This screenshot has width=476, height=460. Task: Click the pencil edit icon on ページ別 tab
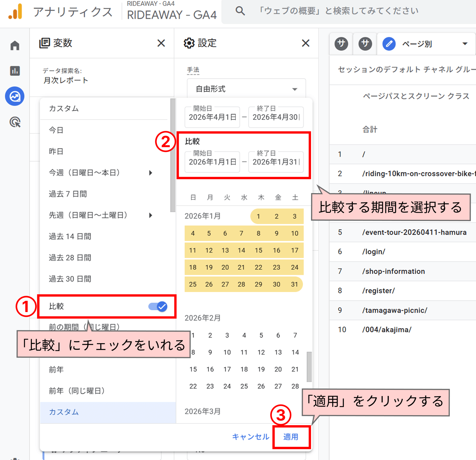click(x=389, y=44)
